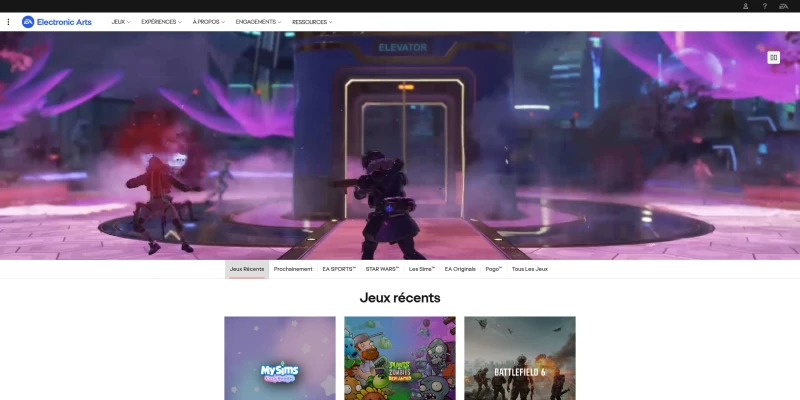
Task: Switch to the Pogo tab
Action: click(x=493, y=269)
